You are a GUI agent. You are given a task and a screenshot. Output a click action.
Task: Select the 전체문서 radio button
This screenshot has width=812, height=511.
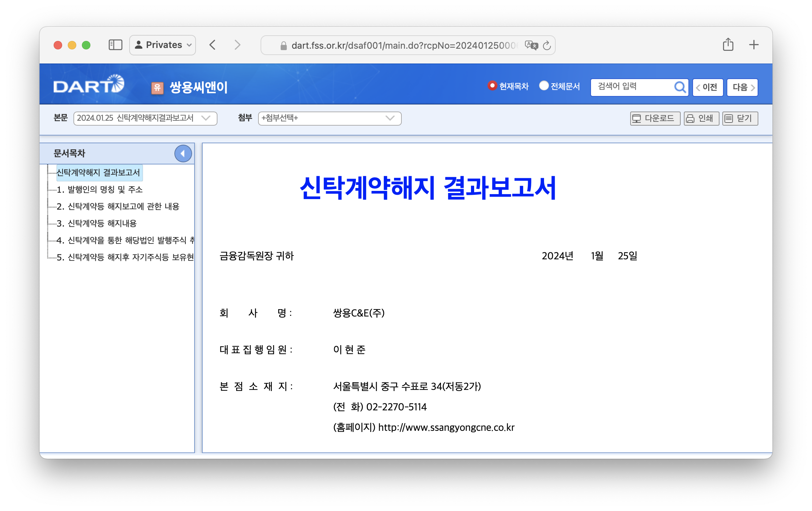coord(544,86)
